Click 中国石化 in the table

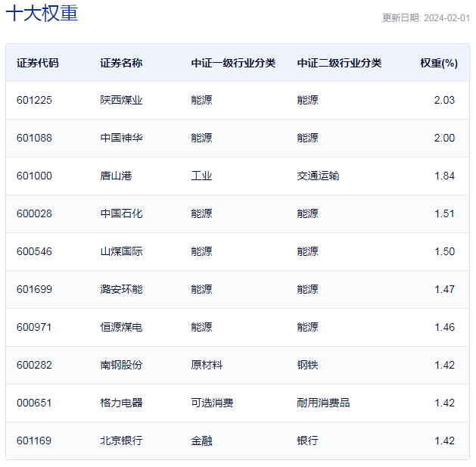coord(121,213)
